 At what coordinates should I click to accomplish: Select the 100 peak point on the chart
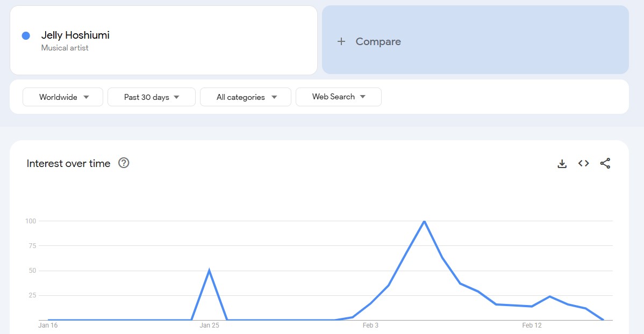pos(424,221)
